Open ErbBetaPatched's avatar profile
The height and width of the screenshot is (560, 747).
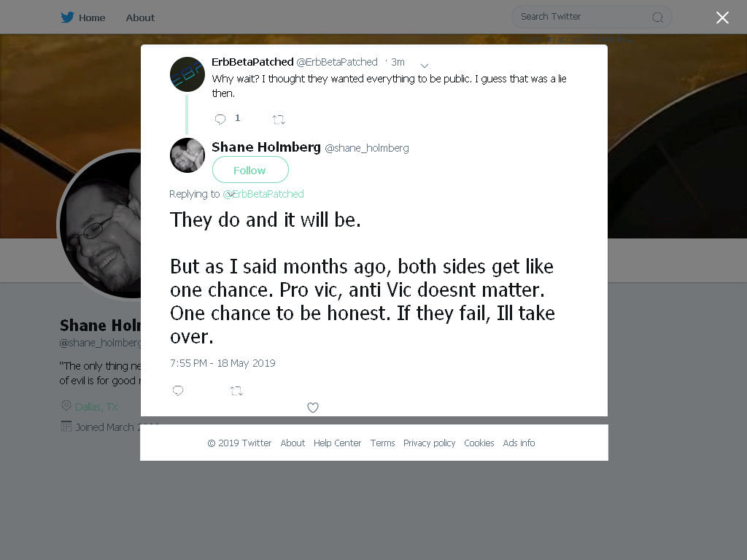point(187,74)
